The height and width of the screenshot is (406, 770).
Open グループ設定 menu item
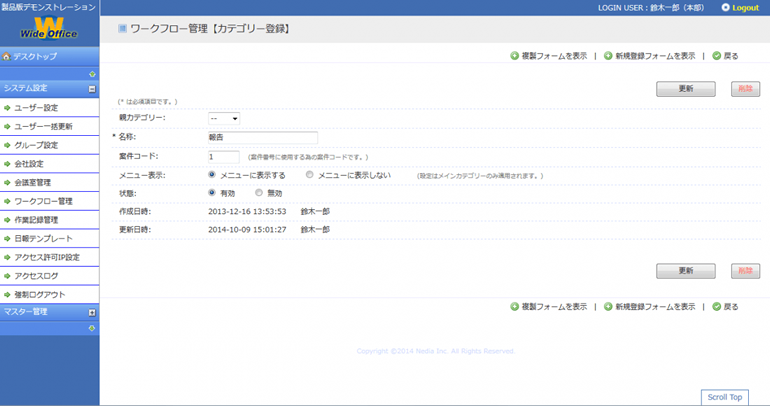[49, 145]
